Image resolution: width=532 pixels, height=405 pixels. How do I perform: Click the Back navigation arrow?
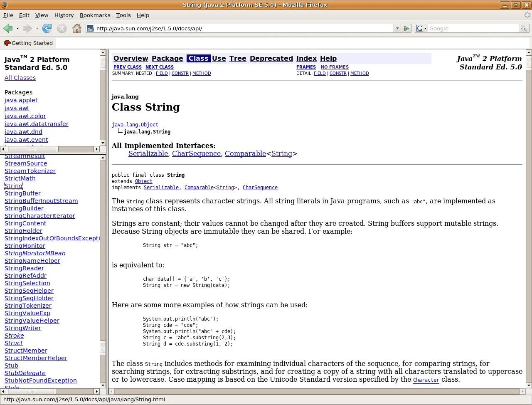tap(8, 28)
